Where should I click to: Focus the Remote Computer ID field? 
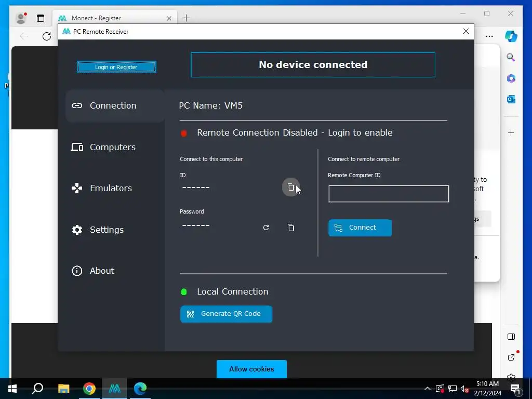pyautogui.click(x=389, y=194)
